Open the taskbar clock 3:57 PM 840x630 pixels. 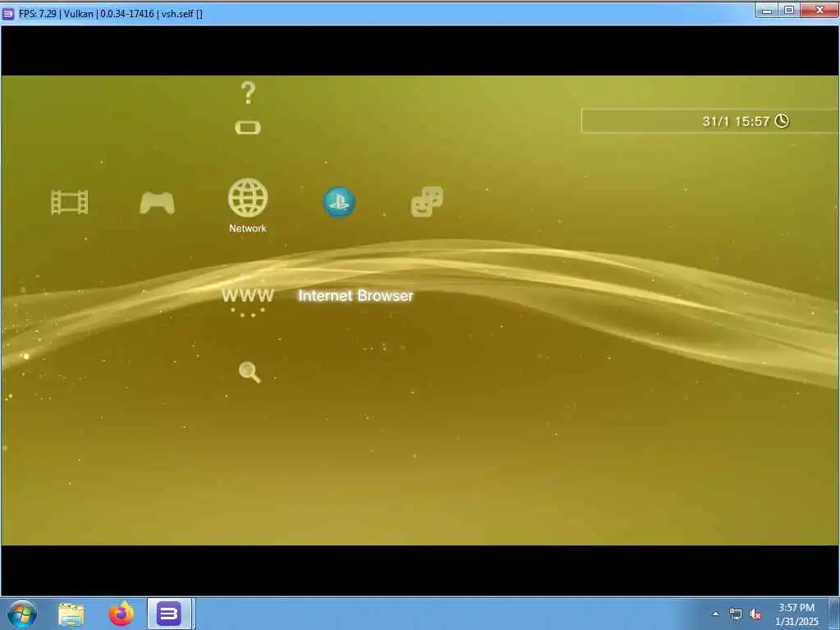pos(797,614)
